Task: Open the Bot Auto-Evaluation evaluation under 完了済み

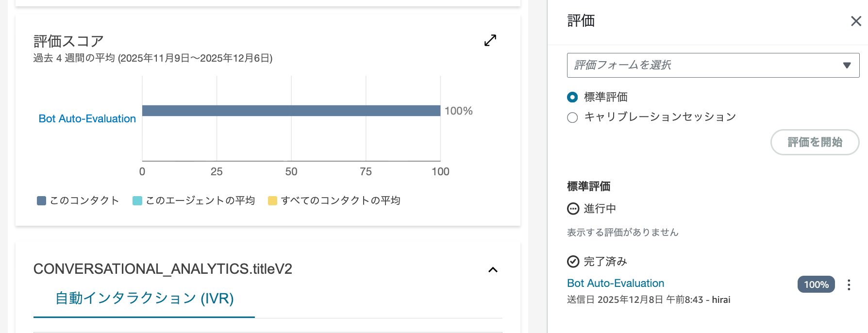Action: [x=615, y=283]
